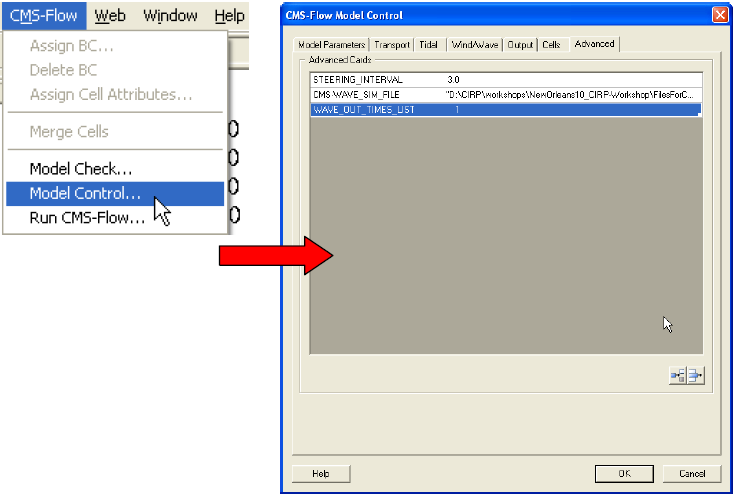Select the Advanced tab

[x=595, y=44]
